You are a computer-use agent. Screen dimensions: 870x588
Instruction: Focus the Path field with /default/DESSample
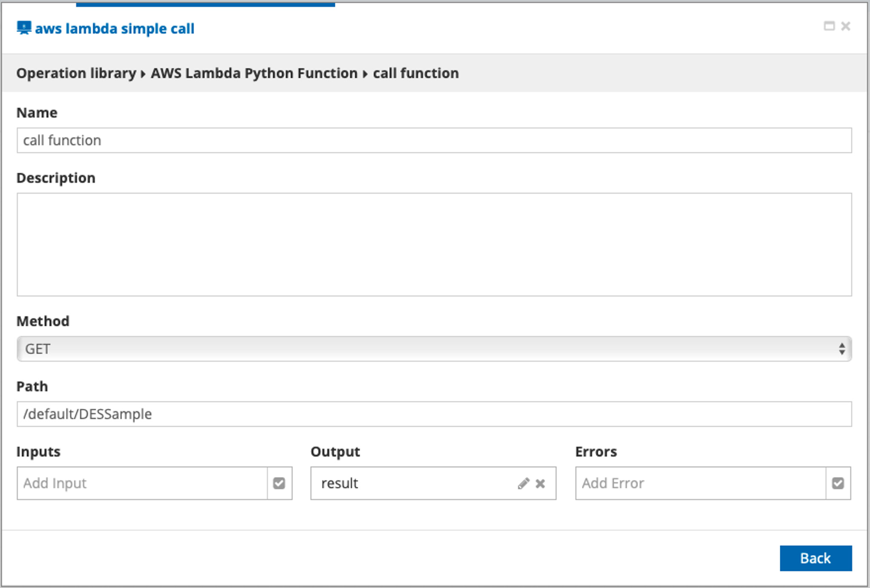[434, 414]
